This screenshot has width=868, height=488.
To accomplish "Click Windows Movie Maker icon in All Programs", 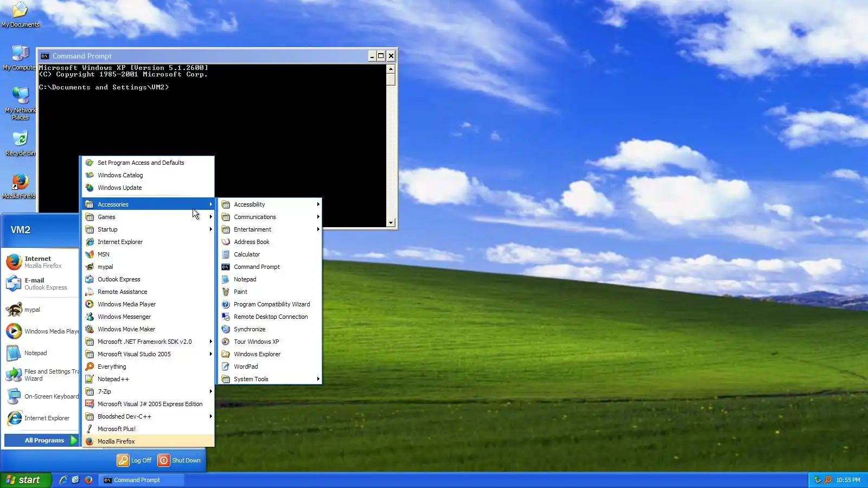I will pyautogui.click(x=90, y=329).
